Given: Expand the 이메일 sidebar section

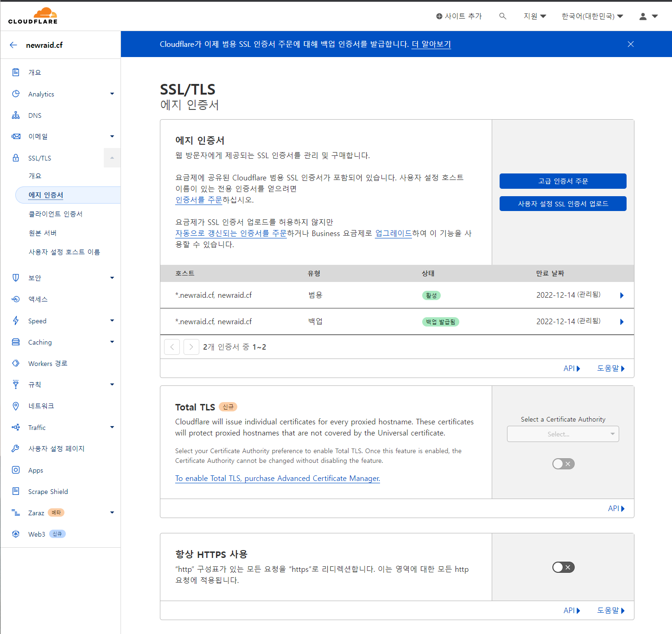Looking at the screenshot, I should tap(112, 136).
